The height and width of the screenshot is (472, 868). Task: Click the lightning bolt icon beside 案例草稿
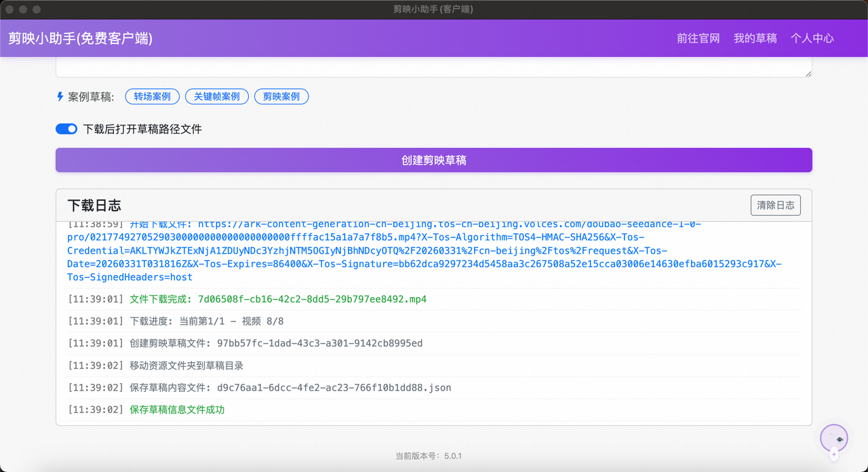[x=60, y=97]
